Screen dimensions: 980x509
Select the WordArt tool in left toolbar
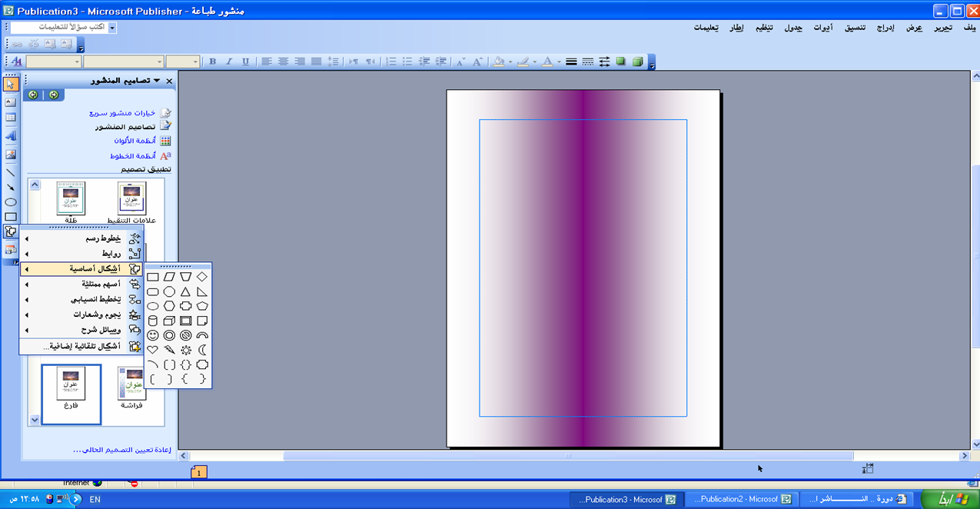point(11,136)
